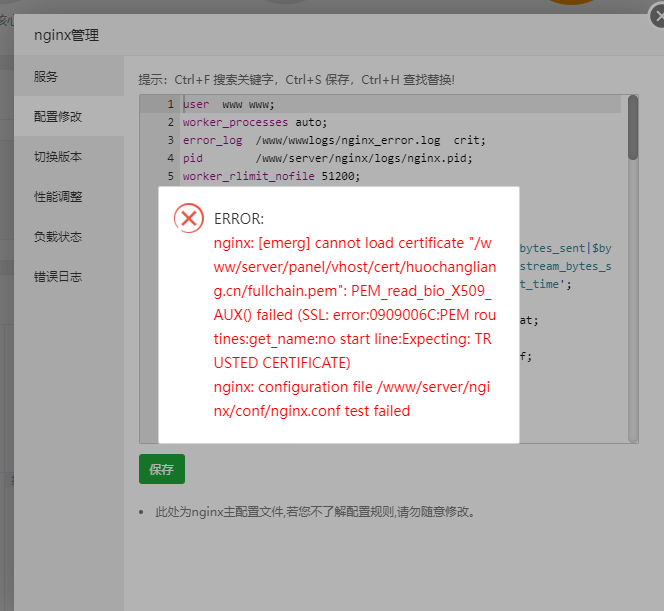Click the Ctrl+F 提示 hint text
The image size is (664, 611).
coord(296,80)
